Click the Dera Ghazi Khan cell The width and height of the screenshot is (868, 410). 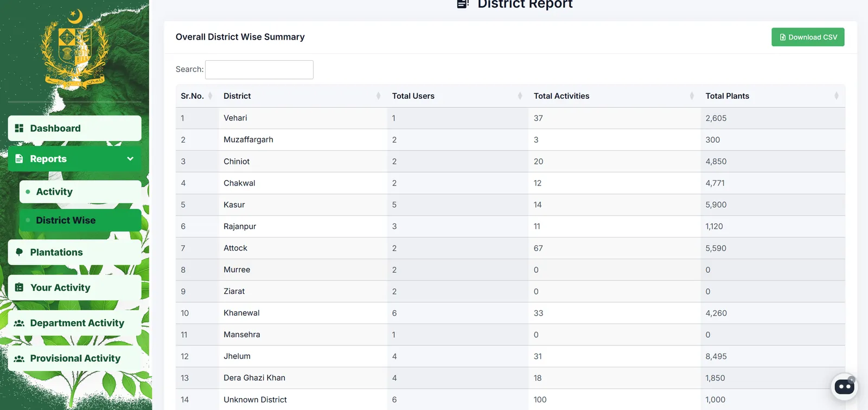(x=303, y=378)
